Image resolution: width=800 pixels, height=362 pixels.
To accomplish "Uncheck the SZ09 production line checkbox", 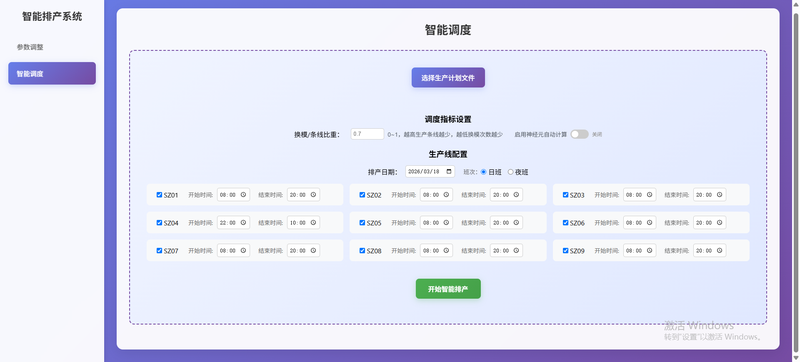I will coord(565,250).
